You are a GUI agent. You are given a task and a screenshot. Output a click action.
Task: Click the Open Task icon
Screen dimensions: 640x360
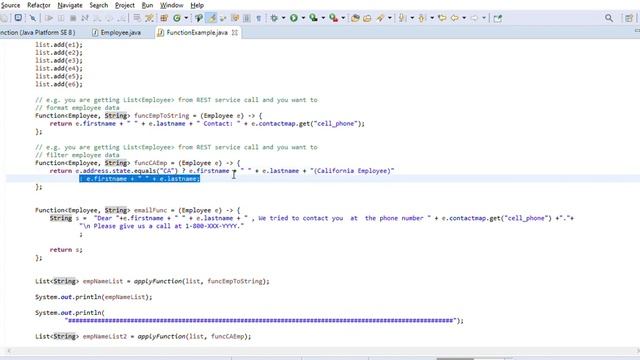coord(355,18)
